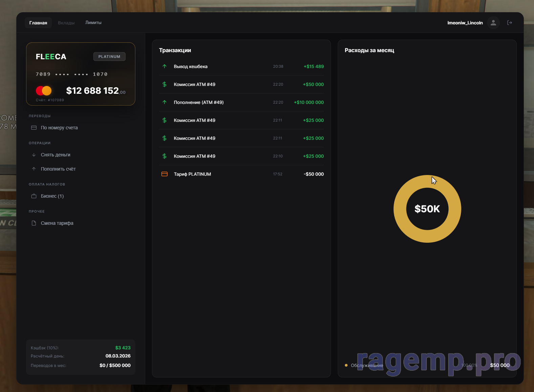Screen dimensions: 534x392
Task: Choose Снять деньги operation
Action: [55, 155]
